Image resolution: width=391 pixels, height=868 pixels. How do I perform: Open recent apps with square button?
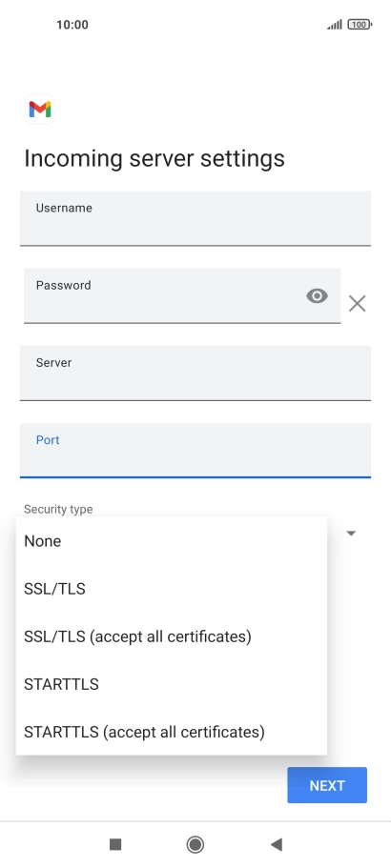tap(115, 844)
